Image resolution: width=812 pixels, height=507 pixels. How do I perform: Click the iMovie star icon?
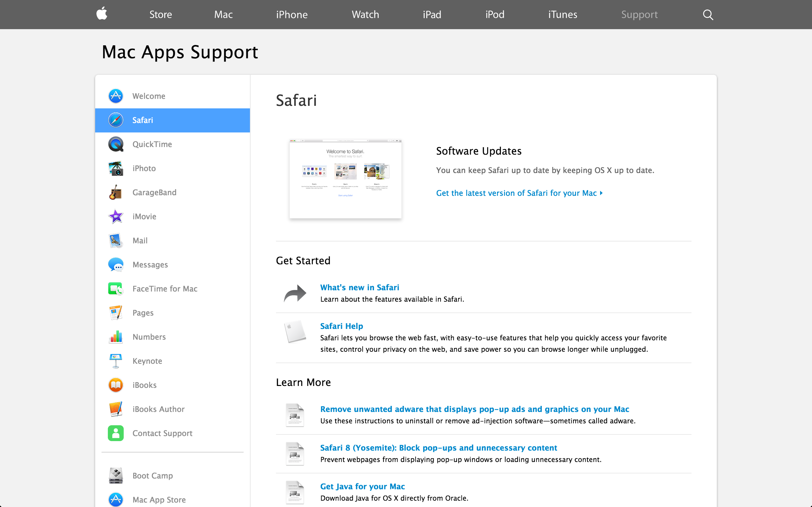click(116, 217)
